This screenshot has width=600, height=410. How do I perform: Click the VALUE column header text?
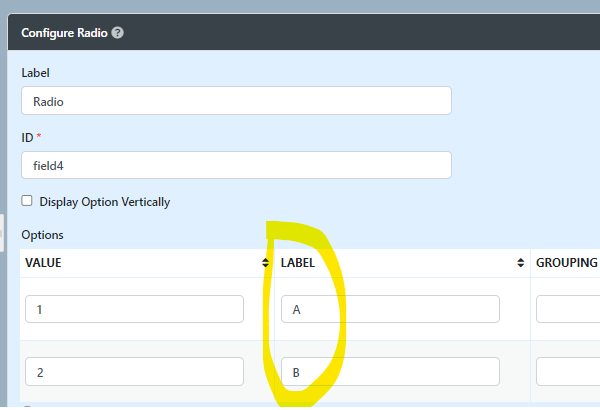[x=43, y=263]
